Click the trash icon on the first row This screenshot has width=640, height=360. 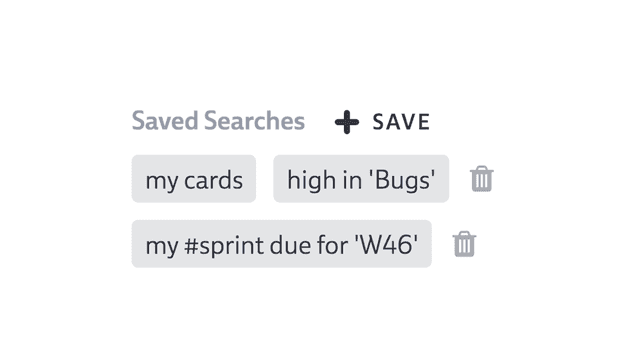[x=482, y=178]
